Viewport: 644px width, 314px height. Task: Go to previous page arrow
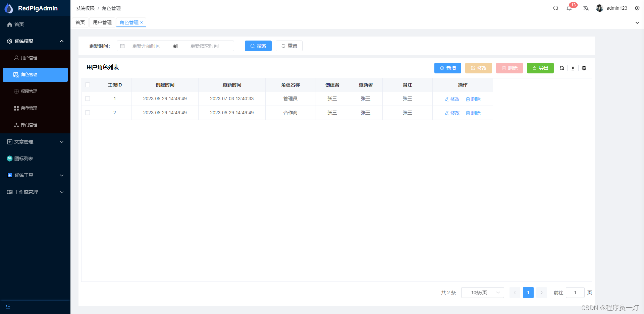coord(515,293)
